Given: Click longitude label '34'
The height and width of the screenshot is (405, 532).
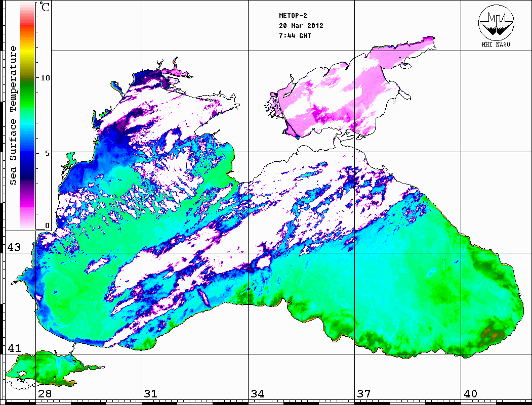Looking at the screenshot, I should 257,394.
